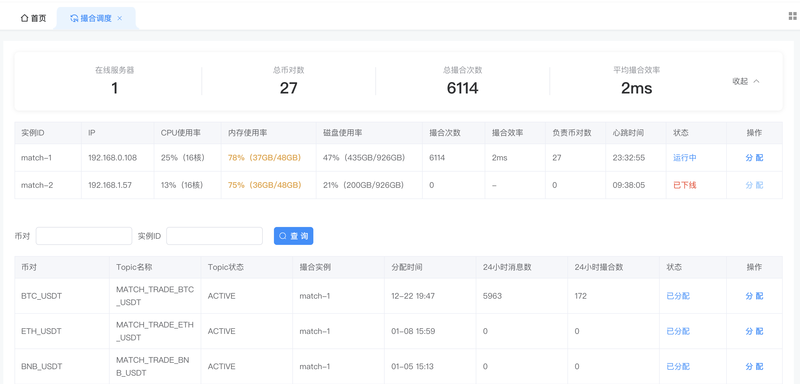The image size is (800, 384).
Task: Select the 运行中 status of match-1
Action: pos(685,158)
